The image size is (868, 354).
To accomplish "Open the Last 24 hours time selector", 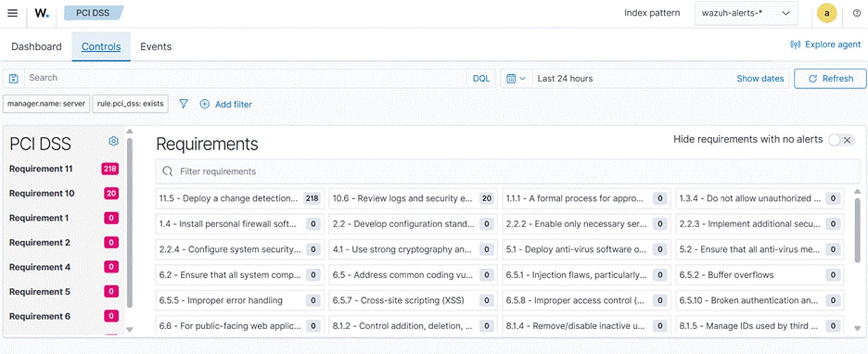I will point(564,78).
